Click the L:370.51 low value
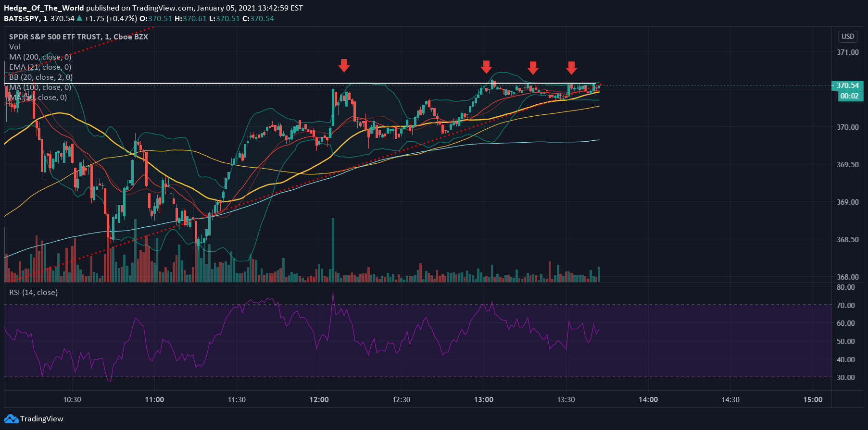 click(x=224, y=18)
